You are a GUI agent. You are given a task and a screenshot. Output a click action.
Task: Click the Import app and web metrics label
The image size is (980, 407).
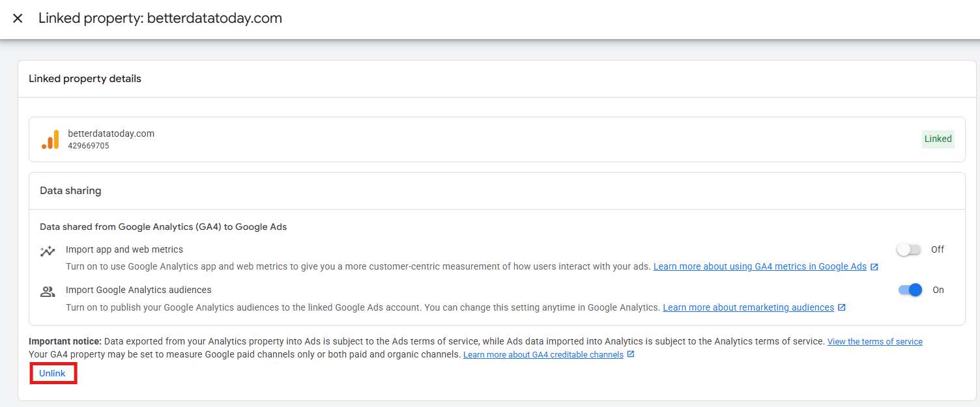coord(124,249)
